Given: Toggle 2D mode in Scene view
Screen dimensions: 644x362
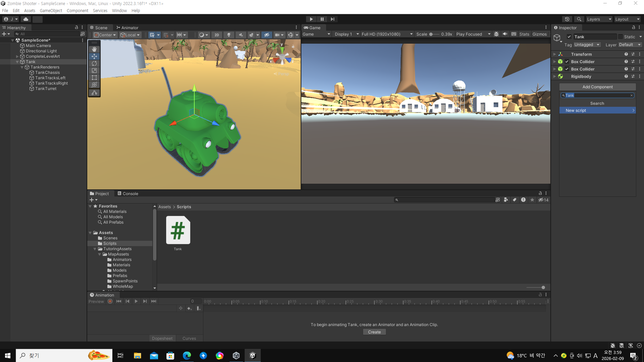Looking at the screenshot, I should (217, 35).
